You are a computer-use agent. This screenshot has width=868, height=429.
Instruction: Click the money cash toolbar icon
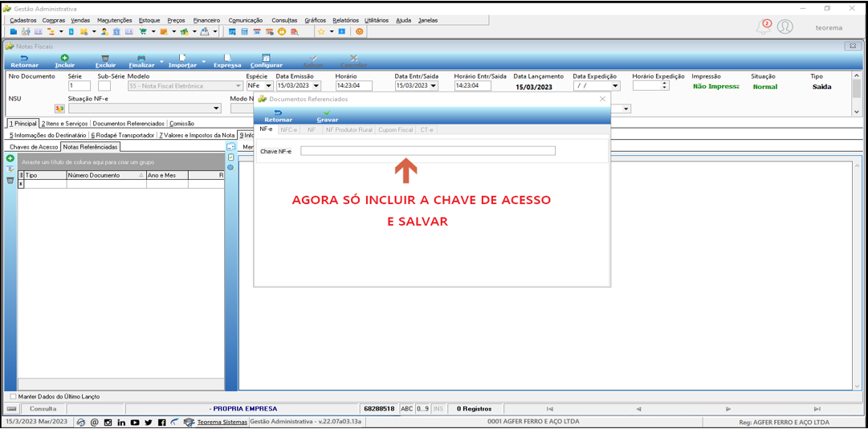[x=185, y=31]
